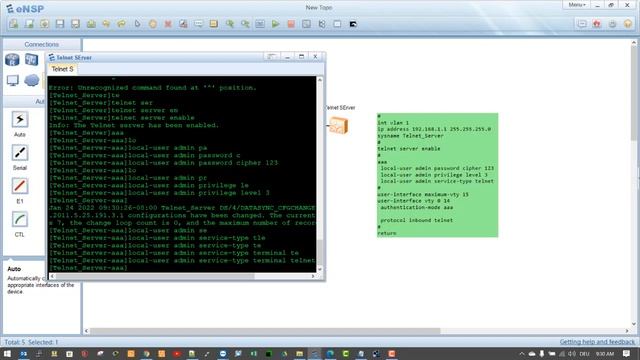Click the red X Delete tool
Viewport: 640px width, 360px height.
(x=168, y=24)
